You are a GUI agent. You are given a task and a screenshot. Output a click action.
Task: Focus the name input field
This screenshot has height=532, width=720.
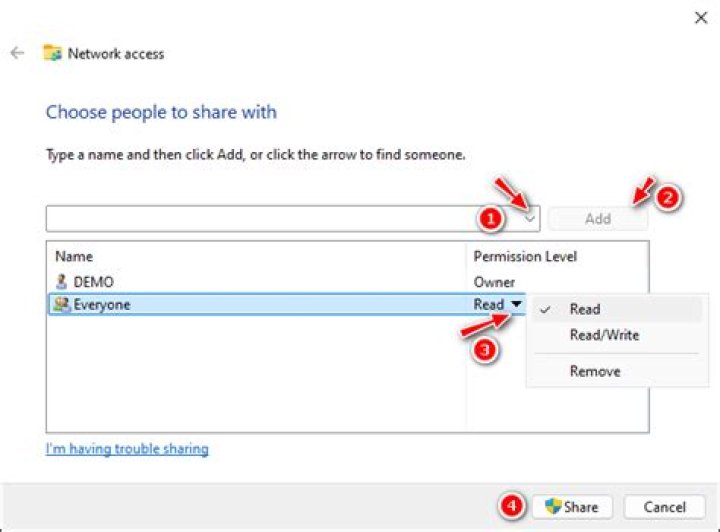260,218
